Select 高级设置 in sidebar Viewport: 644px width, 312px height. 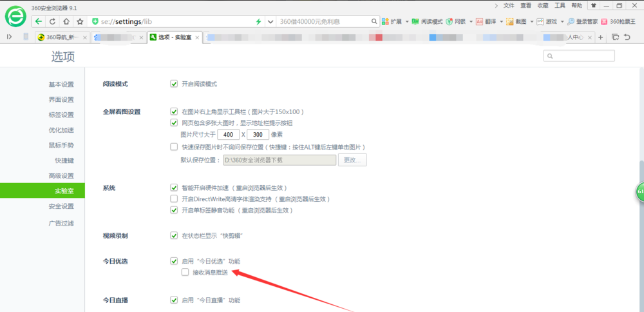(61, 175)
